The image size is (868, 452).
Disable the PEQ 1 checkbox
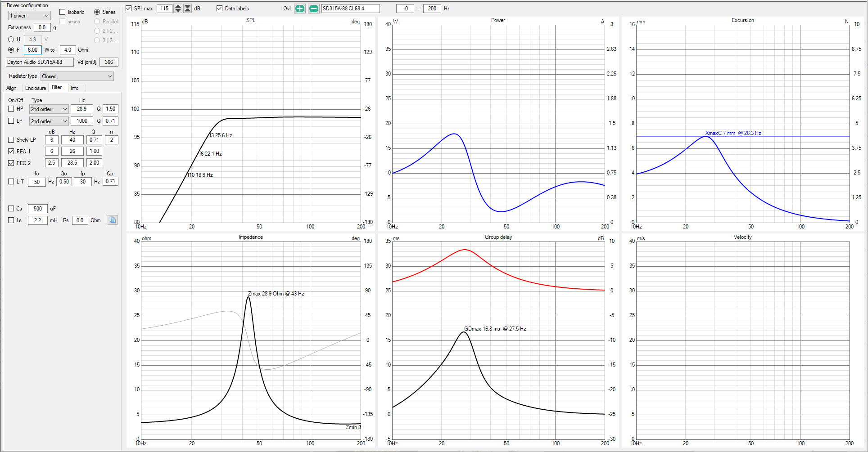click(x=11, y=152)
